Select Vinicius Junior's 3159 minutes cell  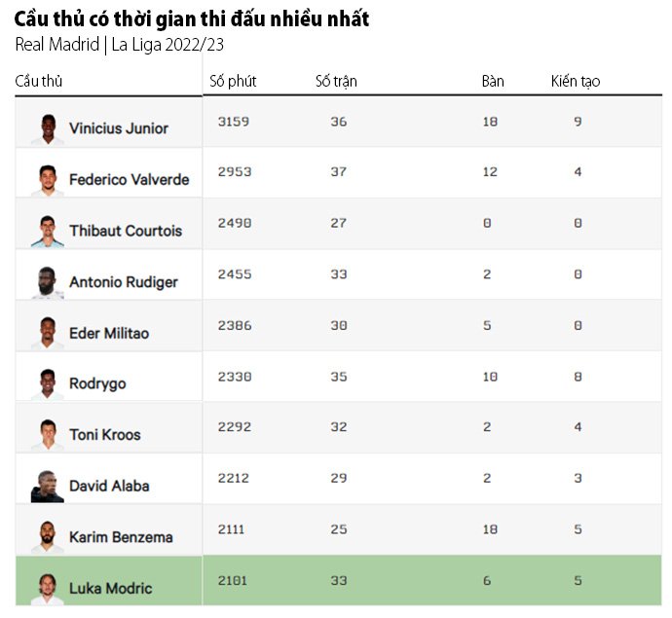(234, 122)
